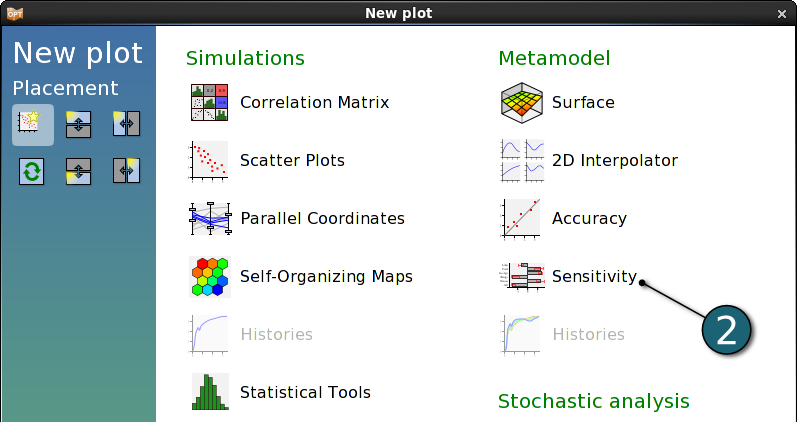Choose the split bottom placement option
797x422 pixels.
(x=78, y=171)
